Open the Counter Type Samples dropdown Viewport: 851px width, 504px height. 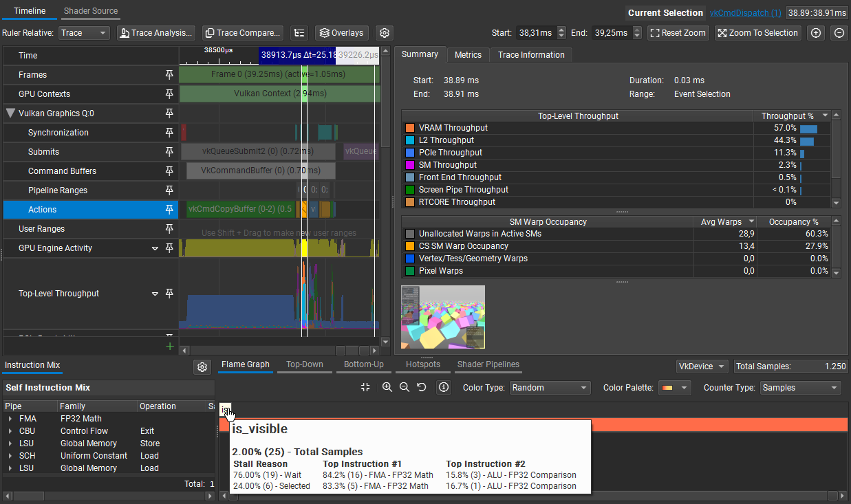coord(801,388)
